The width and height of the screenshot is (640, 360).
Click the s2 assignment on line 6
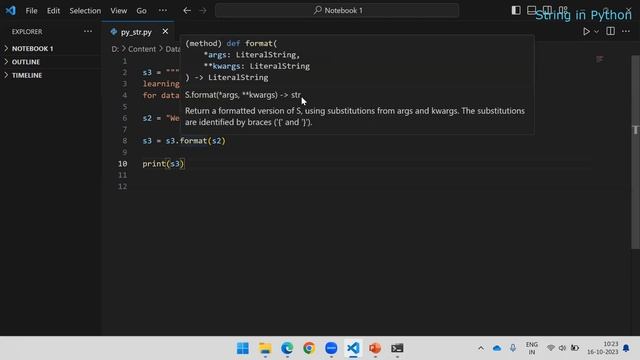click(x=161, y=118)
